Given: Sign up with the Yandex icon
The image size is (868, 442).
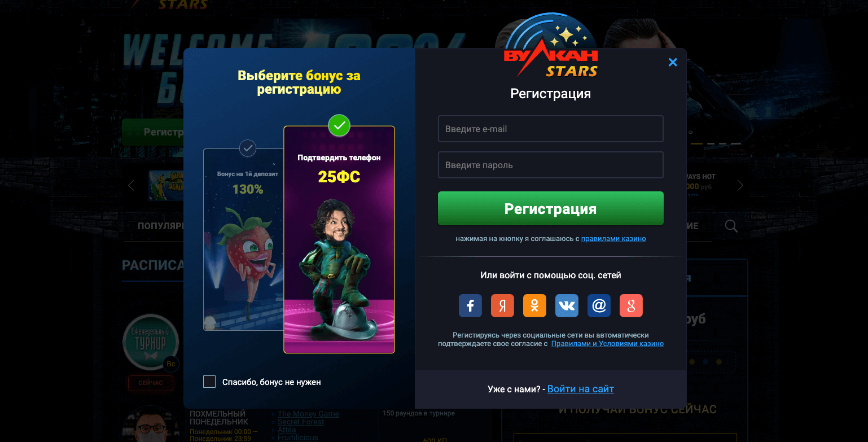Looking at the screenshot, I should pos(502,305).
